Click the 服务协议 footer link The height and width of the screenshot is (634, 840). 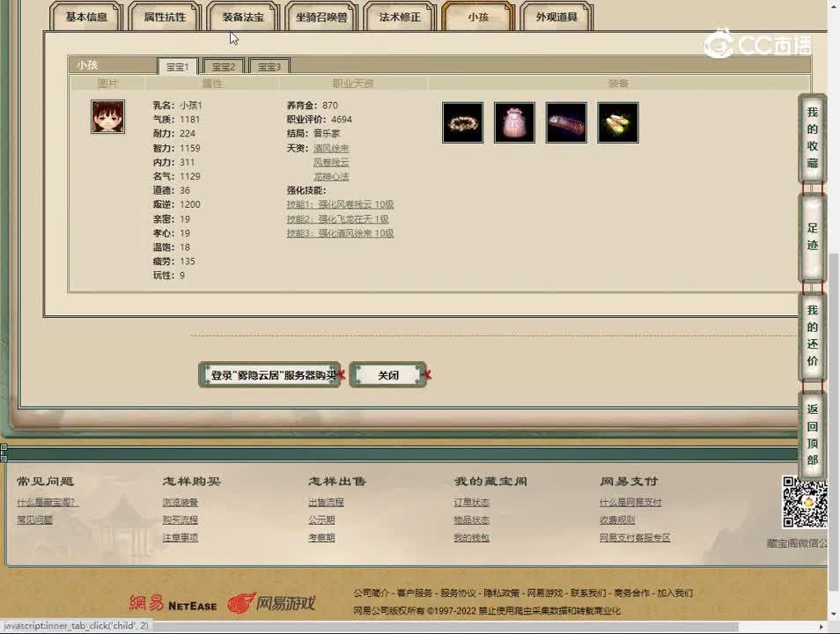click(x=458, y=593)
